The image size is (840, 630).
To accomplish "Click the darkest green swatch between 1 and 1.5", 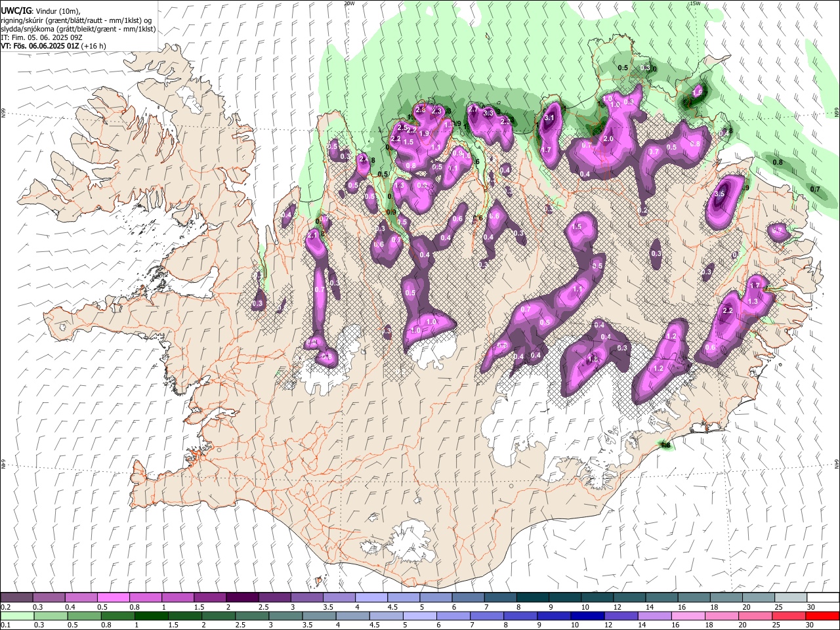I will [x=151, y=616].
